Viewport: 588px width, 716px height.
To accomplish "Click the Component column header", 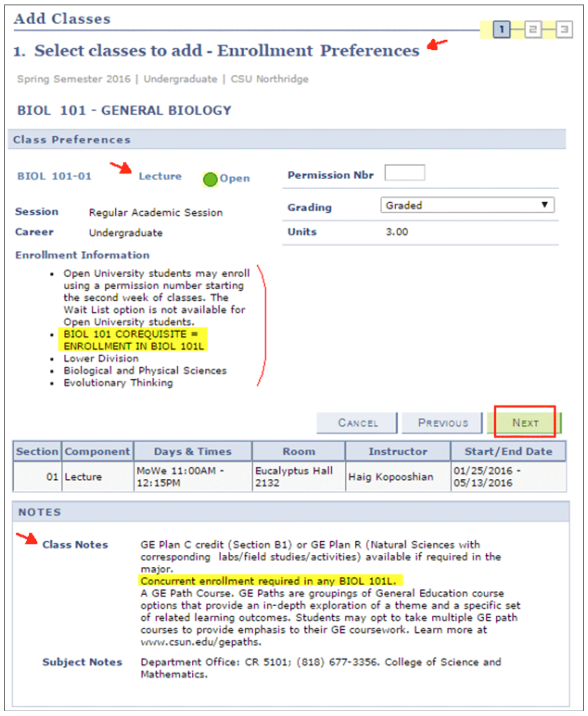I will (x=98, y=451).
